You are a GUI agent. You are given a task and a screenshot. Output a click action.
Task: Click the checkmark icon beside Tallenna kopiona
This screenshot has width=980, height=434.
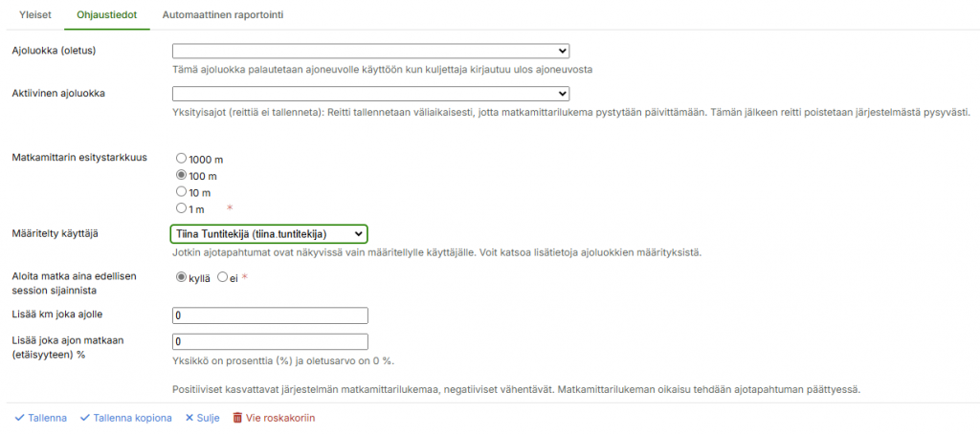[x=84, y=418]
